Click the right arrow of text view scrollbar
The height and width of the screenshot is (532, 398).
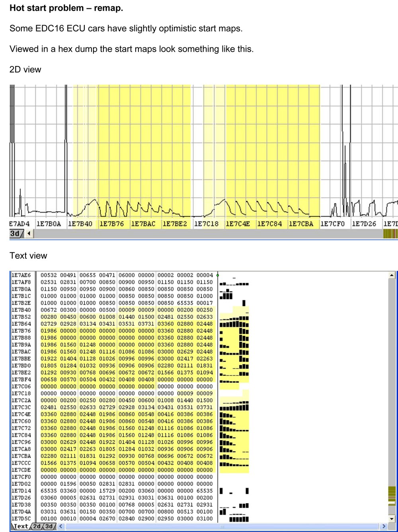click(384, 526)
